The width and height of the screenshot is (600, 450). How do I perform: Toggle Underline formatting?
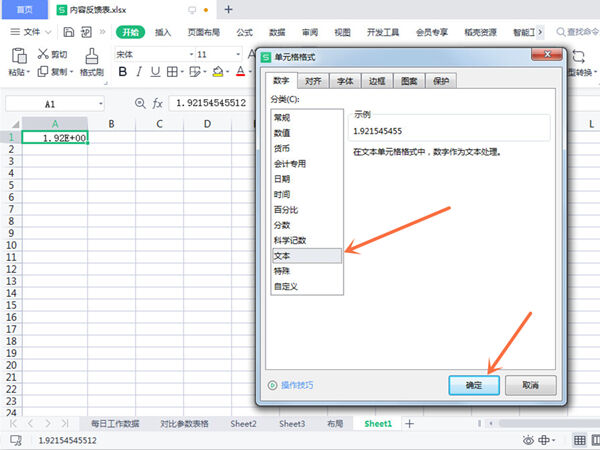tap(155, 72)
